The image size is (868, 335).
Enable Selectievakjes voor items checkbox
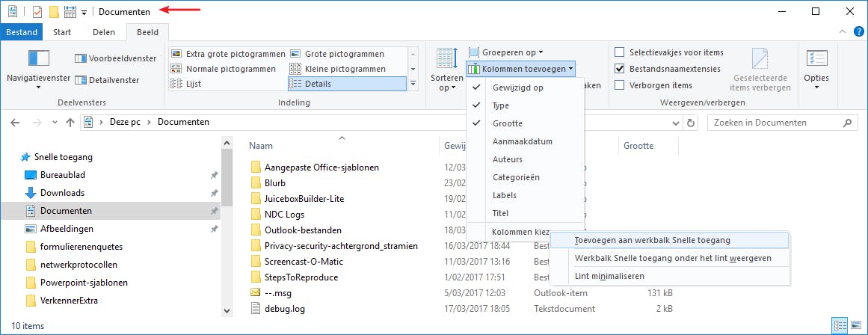(619, 52)
